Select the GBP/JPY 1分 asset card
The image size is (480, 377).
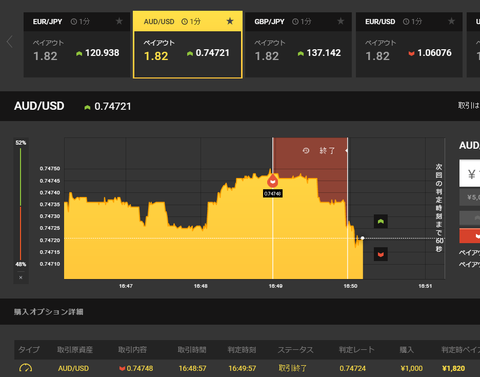click(298, 45)
